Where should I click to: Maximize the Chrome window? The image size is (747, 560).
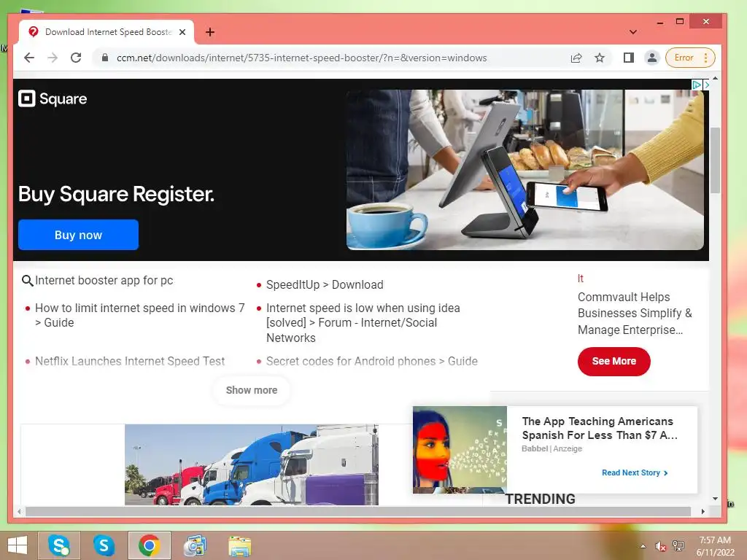pos(680,21)
